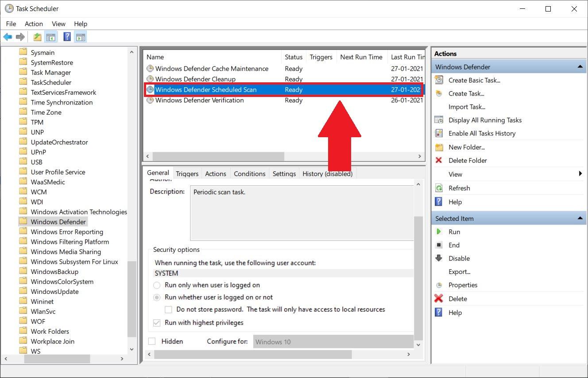Switch to the Triggers tab
Image resolution: width=588 pixels, height=378 pixels.
coord(187,174)
